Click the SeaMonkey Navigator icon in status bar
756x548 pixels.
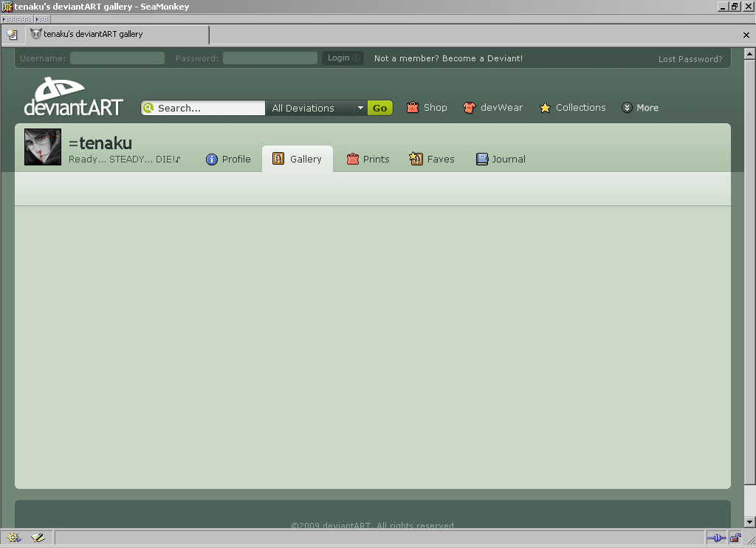point(14,538)
